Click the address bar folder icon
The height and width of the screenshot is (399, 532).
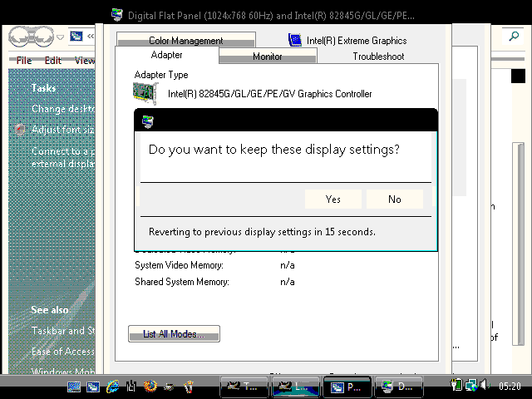coord(76,36)
